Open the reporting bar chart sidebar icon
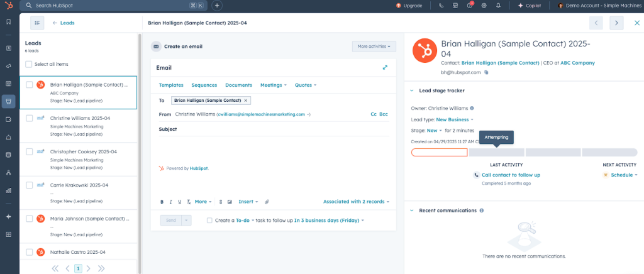The image size is (644, 274). pyautogui.click(x=8, y=190)
